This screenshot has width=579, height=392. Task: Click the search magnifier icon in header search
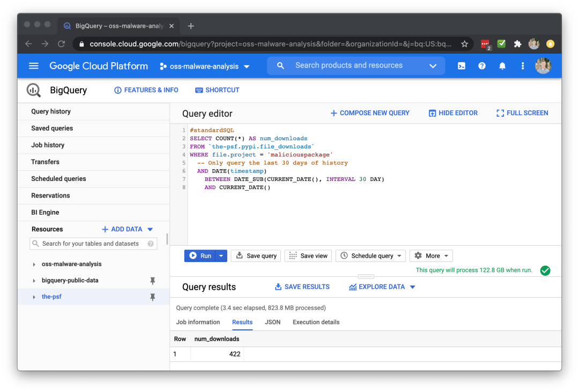[280, 66]
